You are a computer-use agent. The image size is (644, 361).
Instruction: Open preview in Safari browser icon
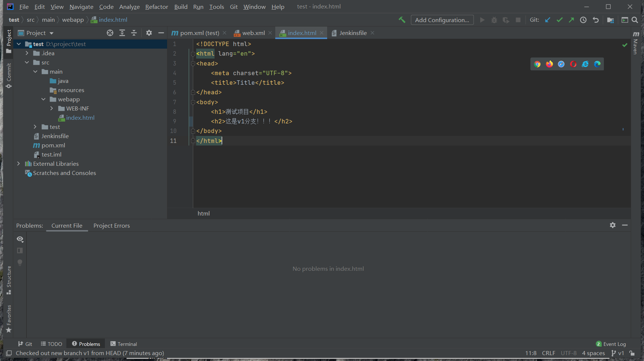pos(561,64)
